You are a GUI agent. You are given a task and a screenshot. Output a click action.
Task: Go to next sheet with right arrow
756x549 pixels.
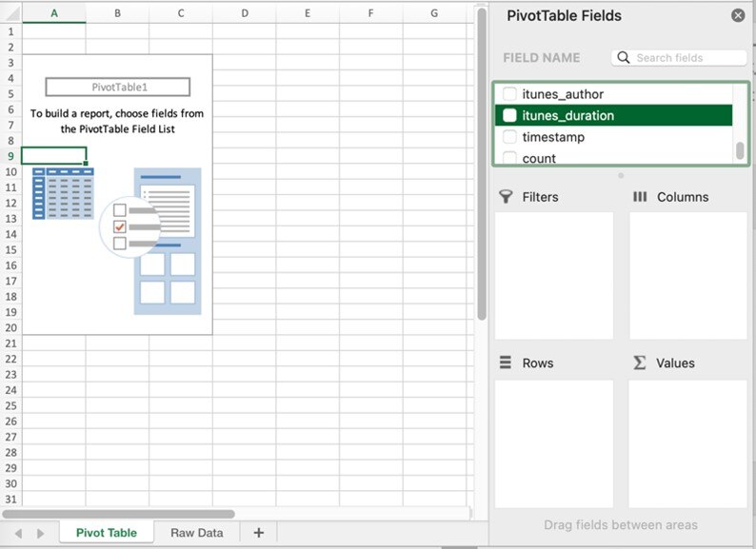[x=41, y=533]
